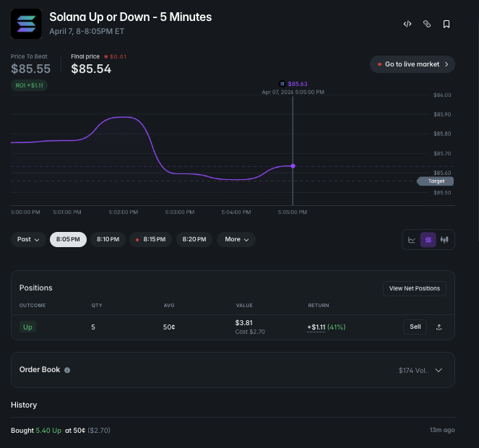
Task: Switch to the Solana price chart view
Action: point(428,240)
